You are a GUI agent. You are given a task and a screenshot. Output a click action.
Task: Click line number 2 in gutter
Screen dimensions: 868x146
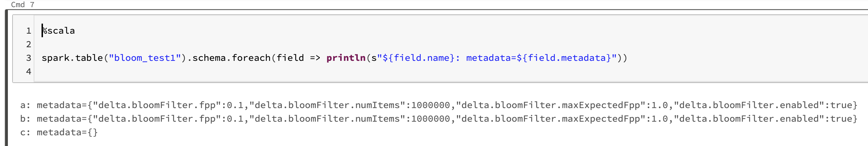pyautogui.click(x=29, y=44)
